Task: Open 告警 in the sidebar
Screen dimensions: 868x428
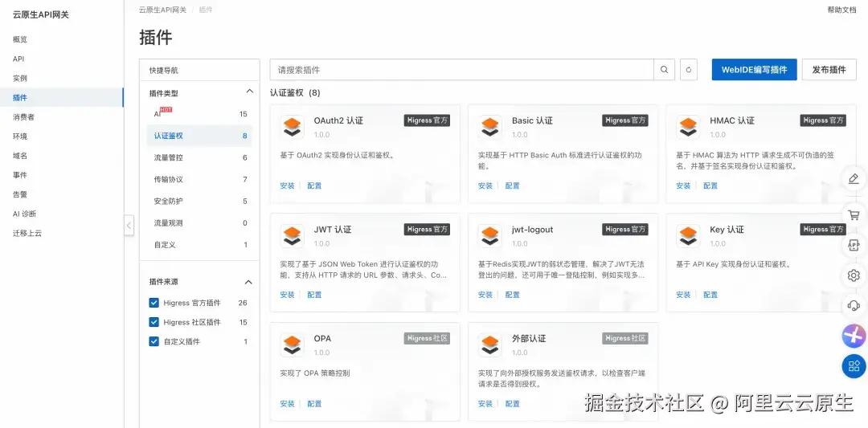Action: click(20, 194)
